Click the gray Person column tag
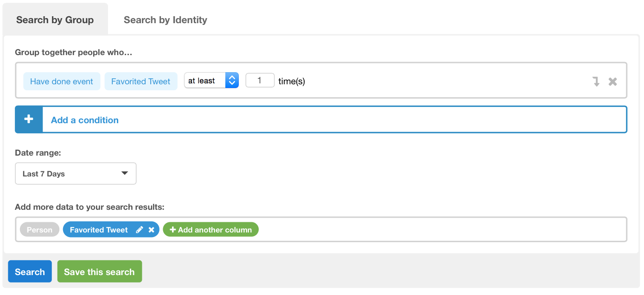Screen dimensions: 644x295 click(39, 230)
